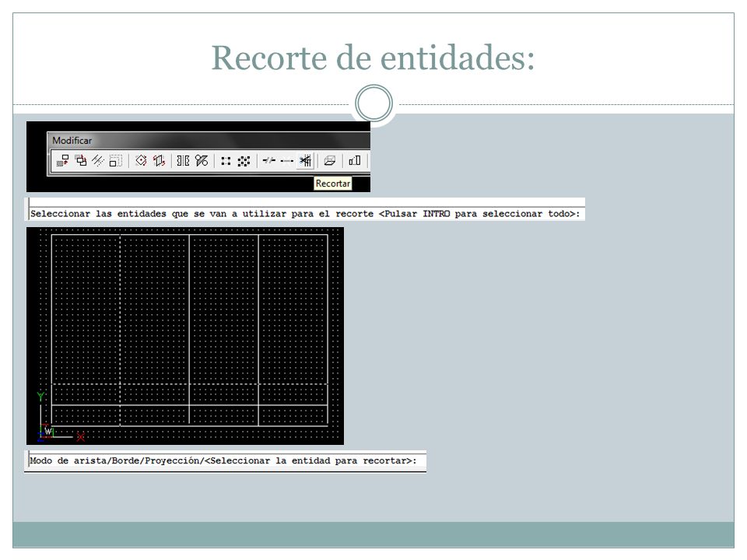The width and height of the screenshot is (747, 560).
Task: Select the Move (Desplazar) tool in Modificar toolbar
Action: pos(63,161)
